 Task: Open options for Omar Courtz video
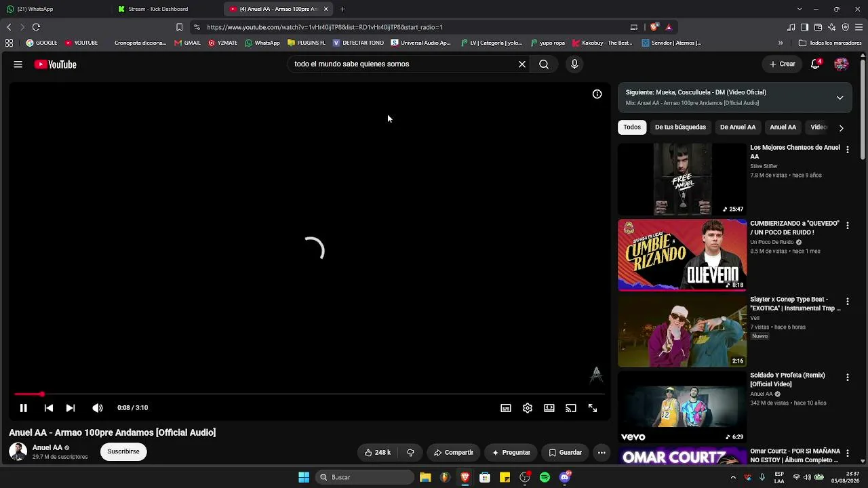pos(847,453)
